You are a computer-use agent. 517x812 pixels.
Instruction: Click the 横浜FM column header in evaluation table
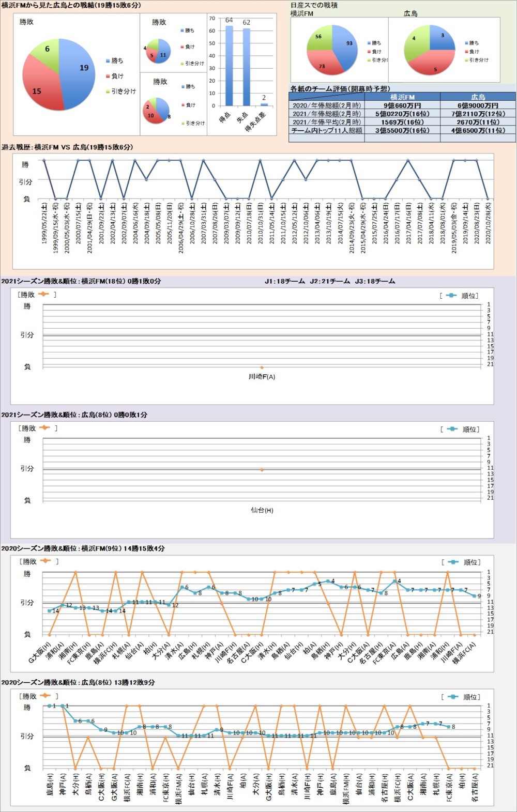(402, 97)
